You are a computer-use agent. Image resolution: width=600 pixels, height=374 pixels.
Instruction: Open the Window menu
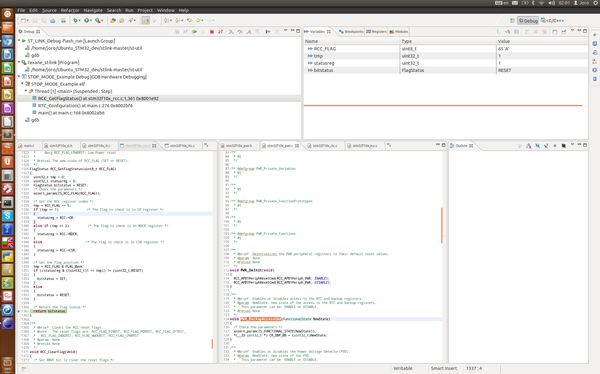pyautogui.click(x=166, y=10)
